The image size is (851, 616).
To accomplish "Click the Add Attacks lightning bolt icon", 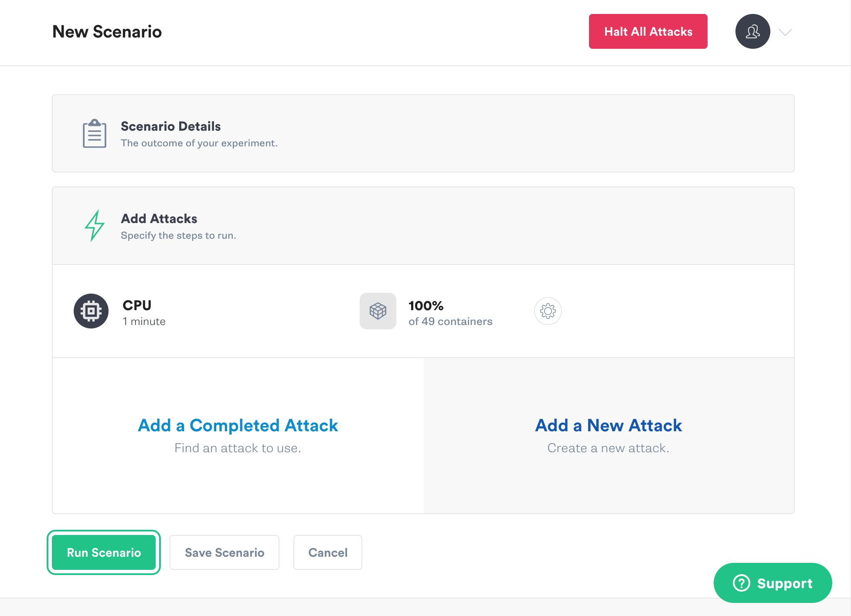I will (x=95, y=226).
